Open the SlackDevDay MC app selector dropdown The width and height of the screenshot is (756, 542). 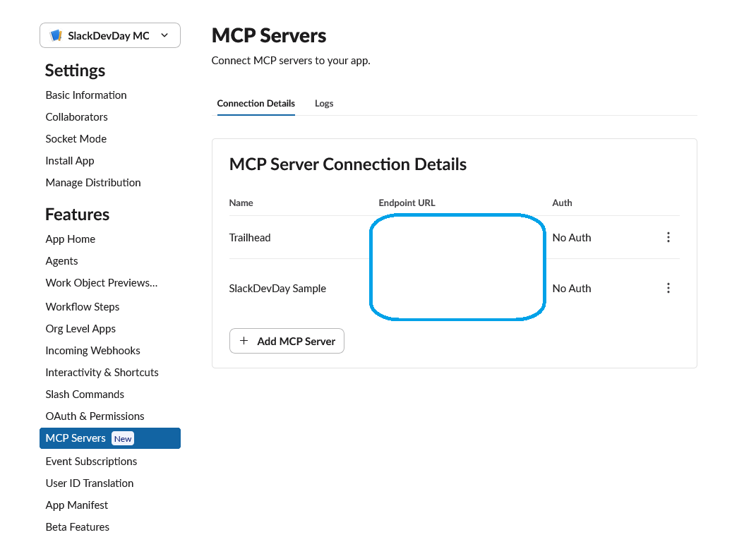coord(110,35)
